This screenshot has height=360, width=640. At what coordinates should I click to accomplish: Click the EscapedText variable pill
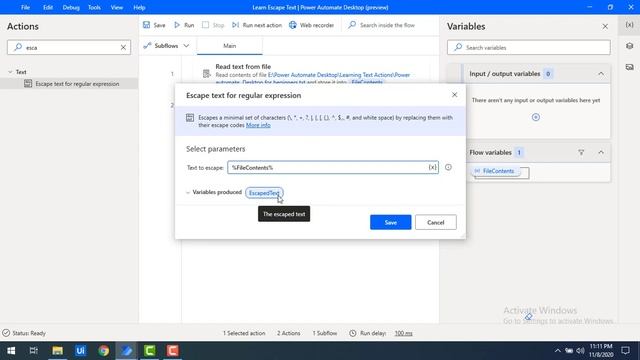[x=264, y=193]
